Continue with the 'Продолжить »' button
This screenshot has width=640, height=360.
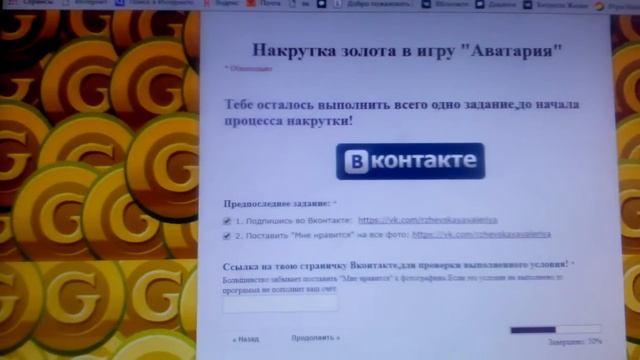point(316,338)
